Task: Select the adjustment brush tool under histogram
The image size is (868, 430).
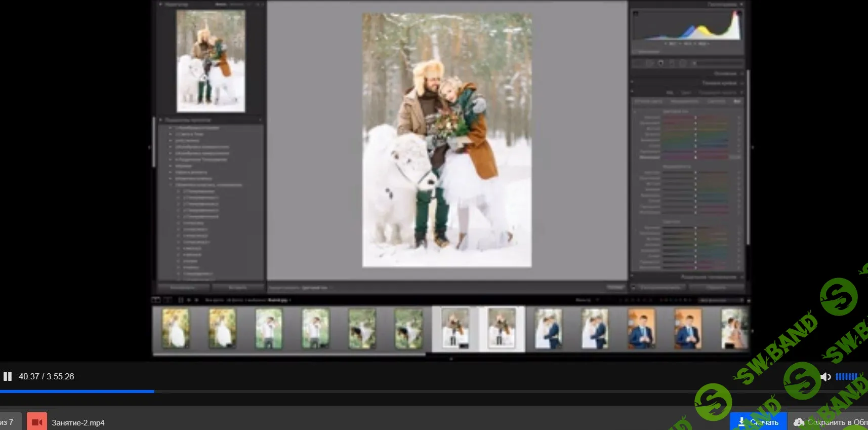Action: point(694,63)
